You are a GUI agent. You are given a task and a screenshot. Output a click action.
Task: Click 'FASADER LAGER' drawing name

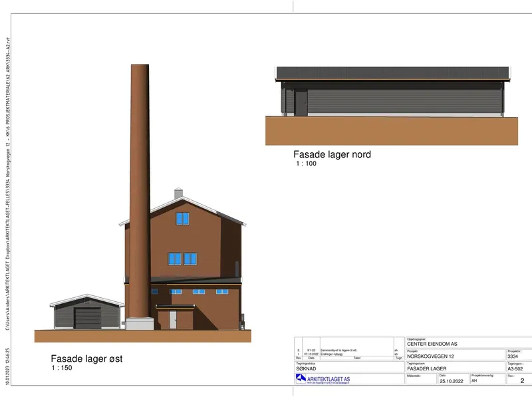click(426, 368)
